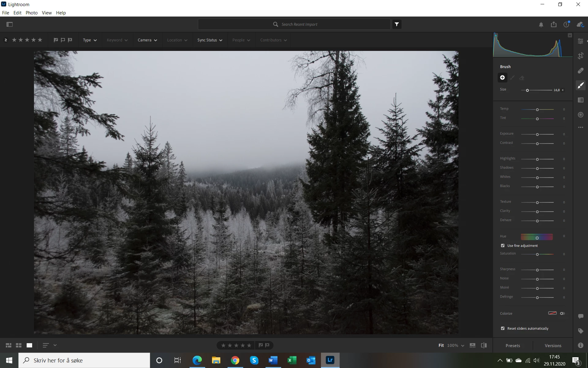Expand the Type filter dropdown

90,40
